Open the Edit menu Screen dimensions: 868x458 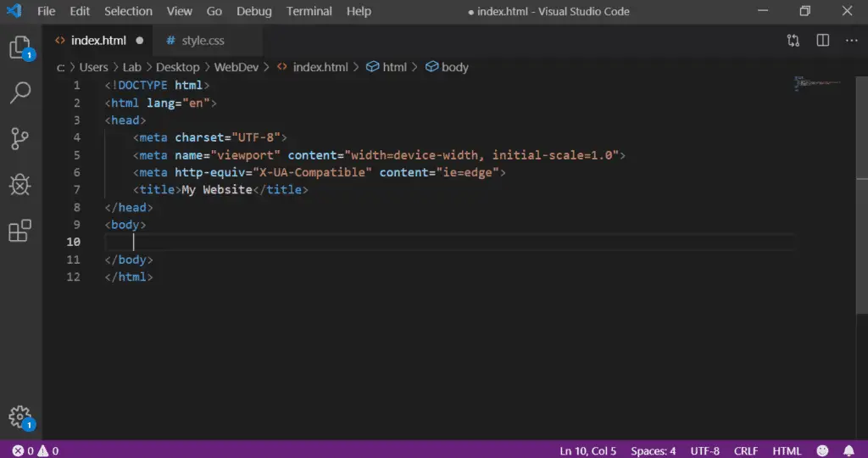(x=80, y=11)
